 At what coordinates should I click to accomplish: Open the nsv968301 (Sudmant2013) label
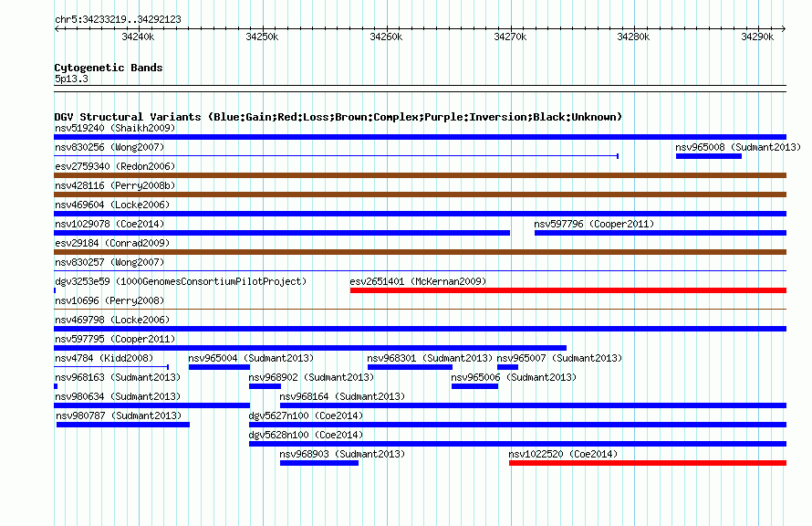click(x=430, y=358)
